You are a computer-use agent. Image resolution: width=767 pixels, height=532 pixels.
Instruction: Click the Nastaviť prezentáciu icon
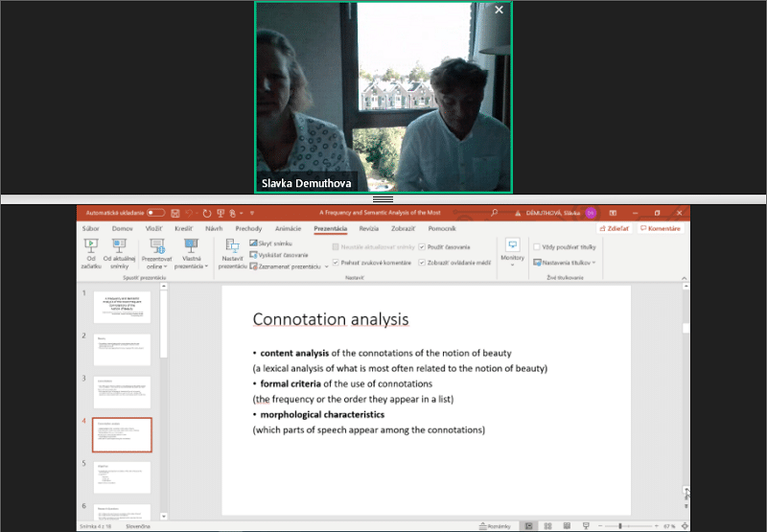tap(231, 253)
